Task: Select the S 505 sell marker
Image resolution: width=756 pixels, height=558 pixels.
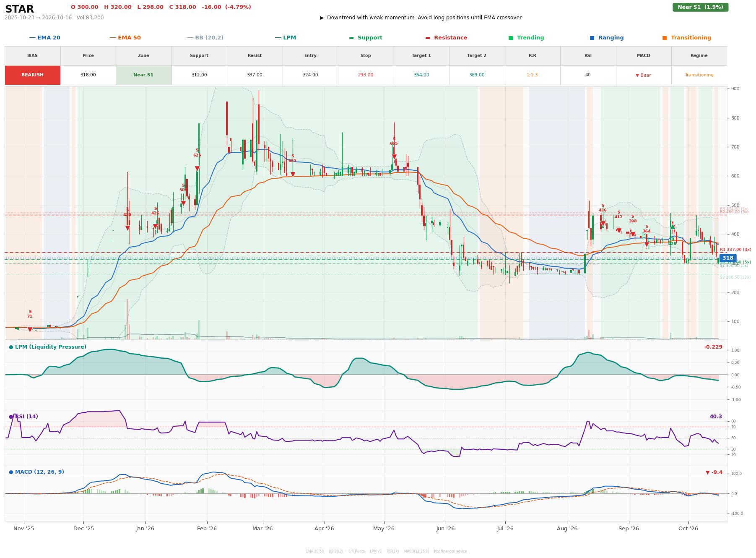Action: click(x=183, y=203)
